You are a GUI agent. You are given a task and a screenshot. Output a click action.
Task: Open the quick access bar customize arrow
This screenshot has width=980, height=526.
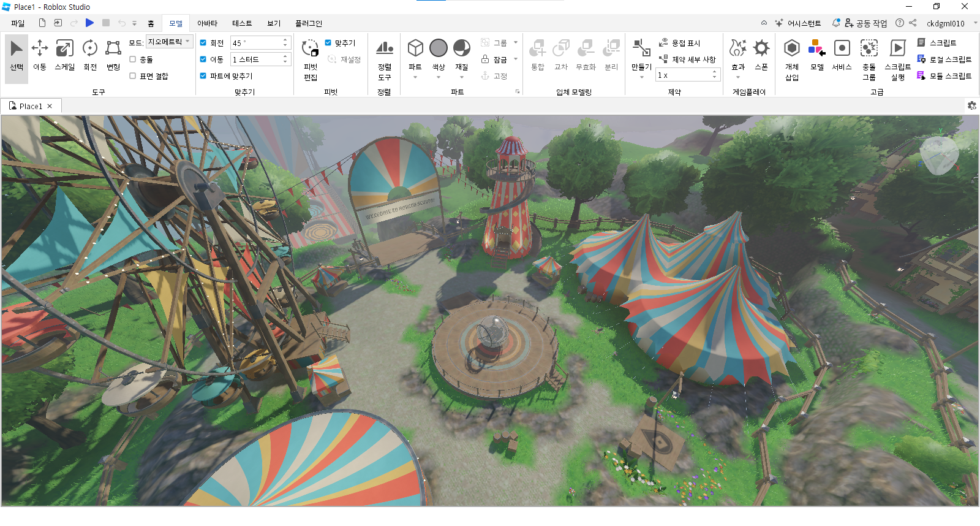tap(134, 23)
